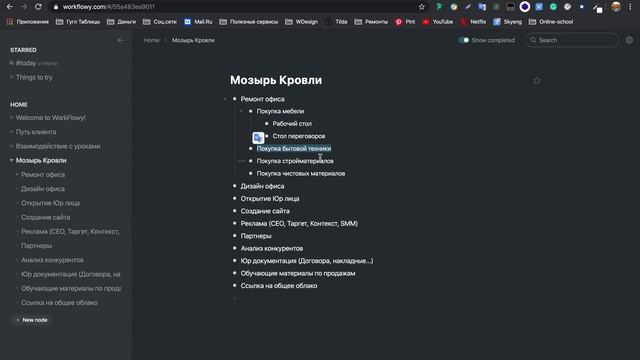Expand Взаимодействие с уроками in sidebar
Image resolution: width=640 pixels, height=360 pixels.
click(x=11, y=146)
